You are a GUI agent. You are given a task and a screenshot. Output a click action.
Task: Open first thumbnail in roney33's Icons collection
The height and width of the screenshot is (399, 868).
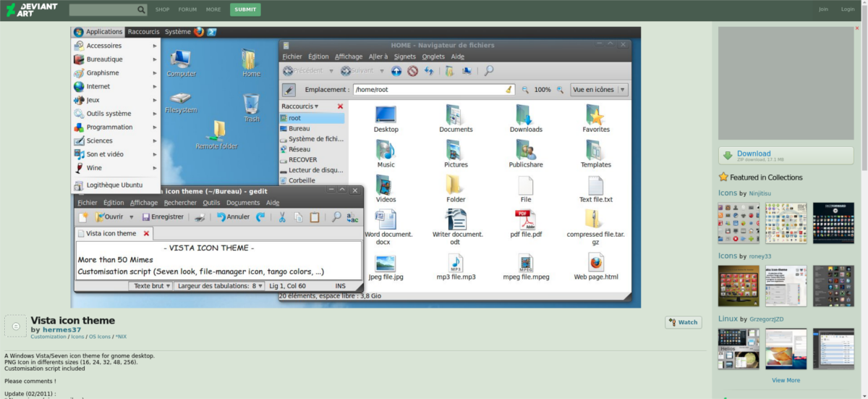(x=739, y=286)
